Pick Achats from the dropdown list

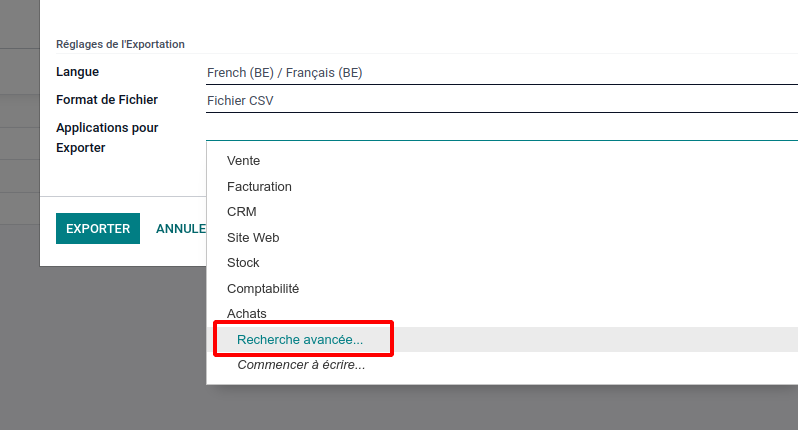pyautogui.click(x=247, y=313)
